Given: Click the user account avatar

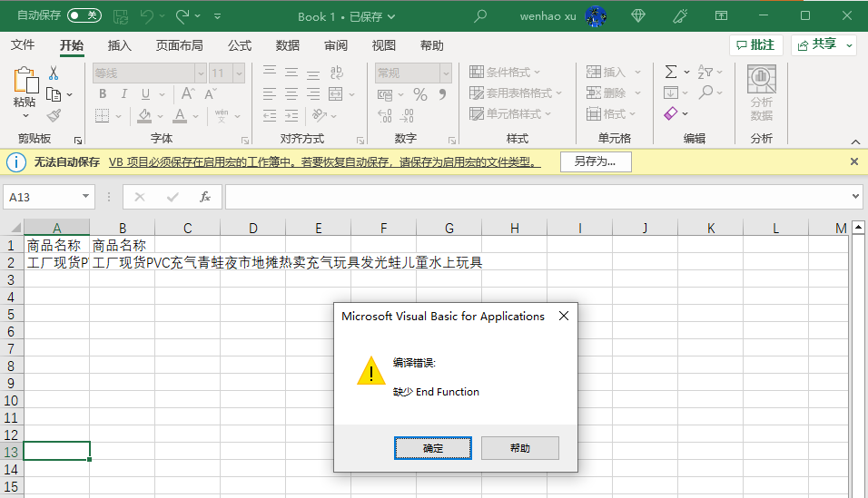Looking at the screenshot, I should (596, 16).
